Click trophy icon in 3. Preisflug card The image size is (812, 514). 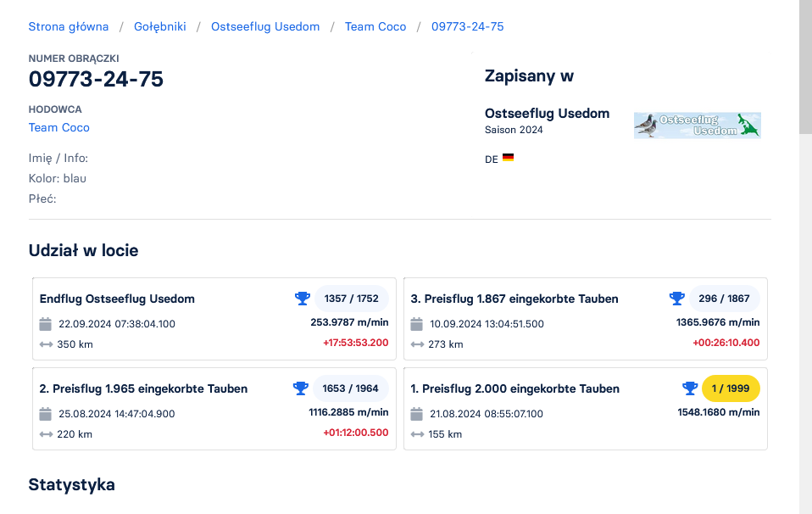click(x=676, y=299)
